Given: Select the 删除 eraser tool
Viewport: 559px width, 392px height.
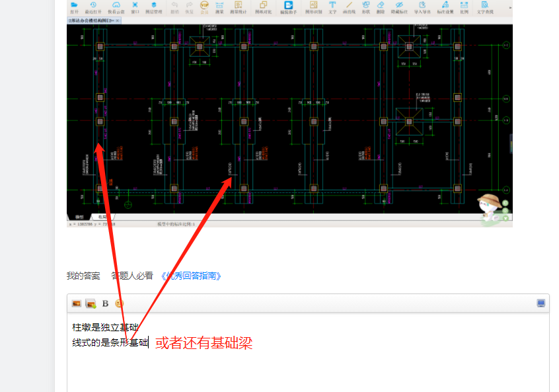Looking at the screenshot, I should (x=381, y=7).
